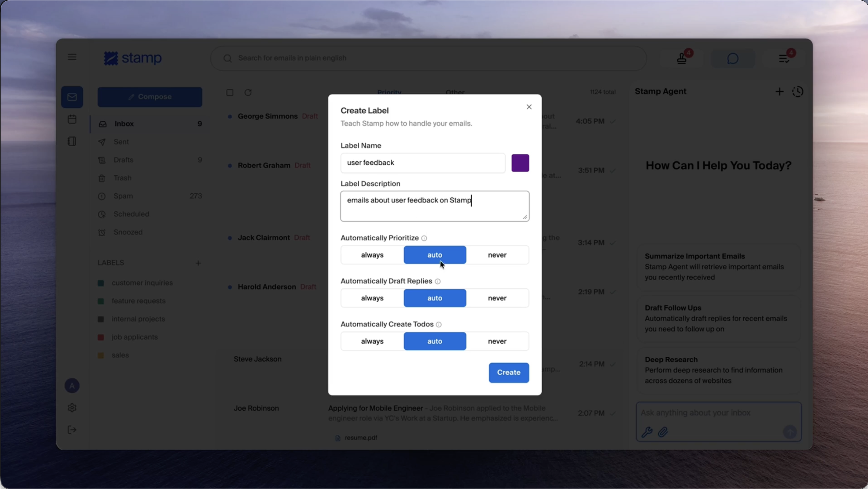Open the notebook icon below the calendar
868x489 pixels.
pos(71,141)
